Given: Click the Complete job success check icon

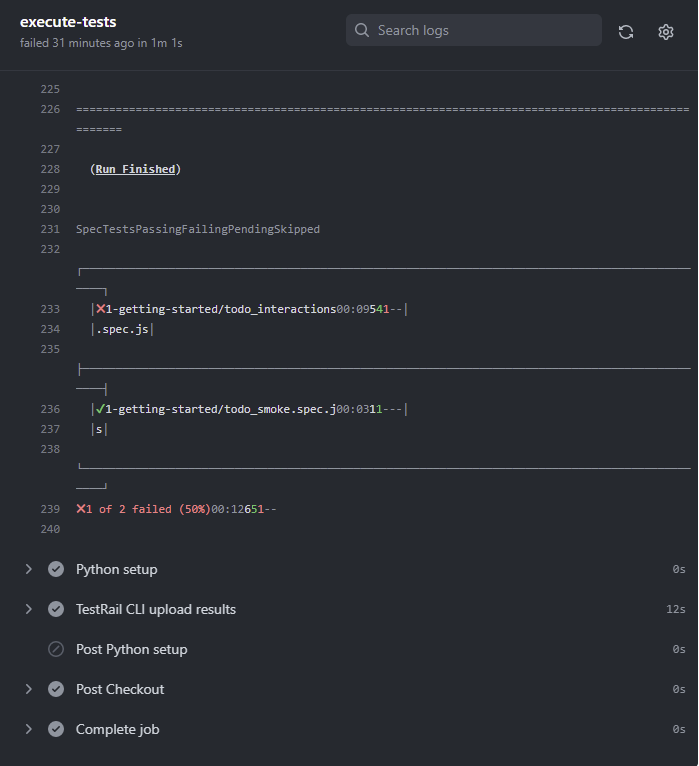Looking at the screenshot, I should (56, 729).
